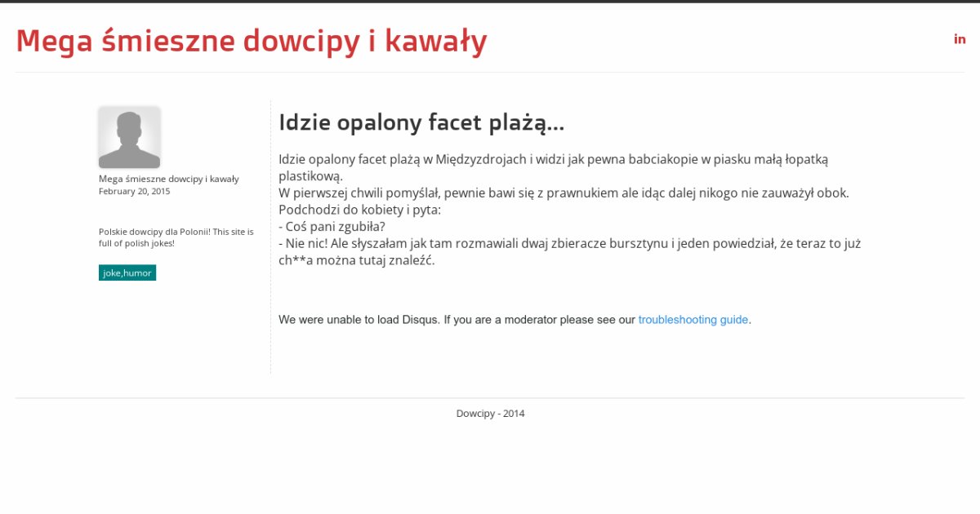Screen dimensions: 980x514
Task: Click the site title 'Mega śmieszne dowcipy i kawały'
Action: tap(252, 41)
